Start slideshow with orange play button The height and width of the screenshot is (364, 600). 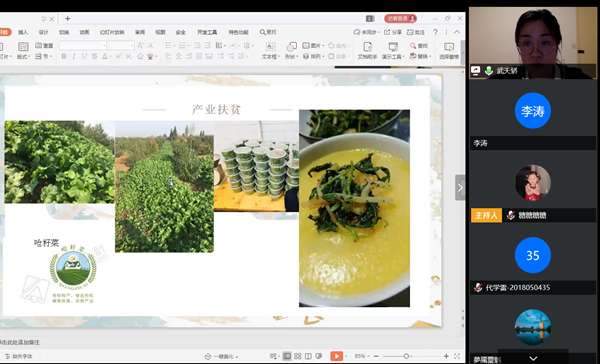(336, 356)
